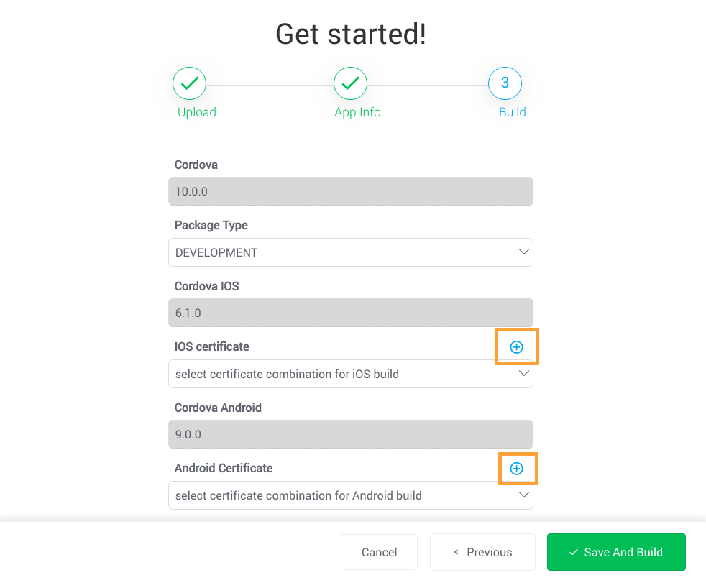This screenshot has width=706, height=588.
Task: Click the Cordova version field showing 10.0.0
Action: (350, 191)
